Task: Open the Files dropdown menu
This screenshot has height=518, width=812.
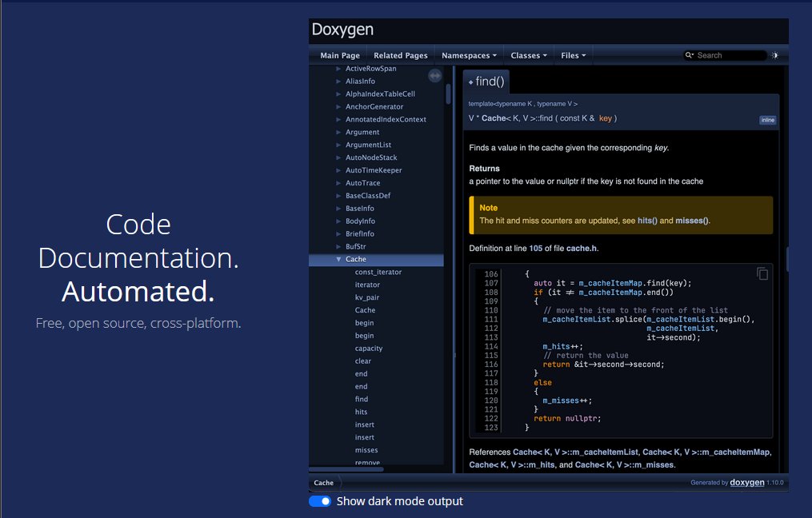Action: click(574, 55)
